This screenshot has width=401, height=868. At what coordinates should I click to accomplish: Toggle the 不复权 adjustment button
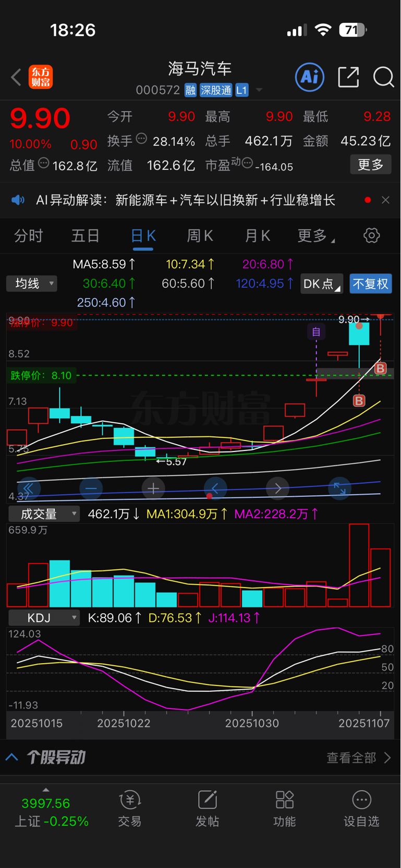tap(371, 284)
